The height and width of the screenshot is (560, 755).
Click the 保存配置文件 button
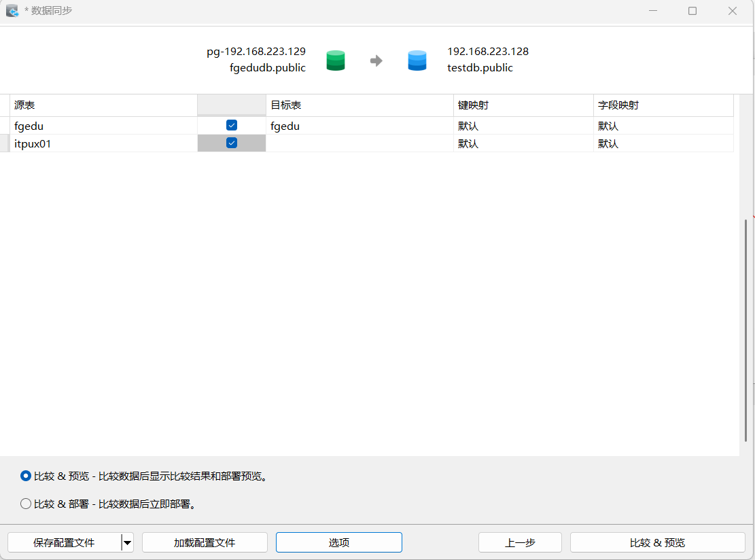pyautogui.click(x=64, y=542)
